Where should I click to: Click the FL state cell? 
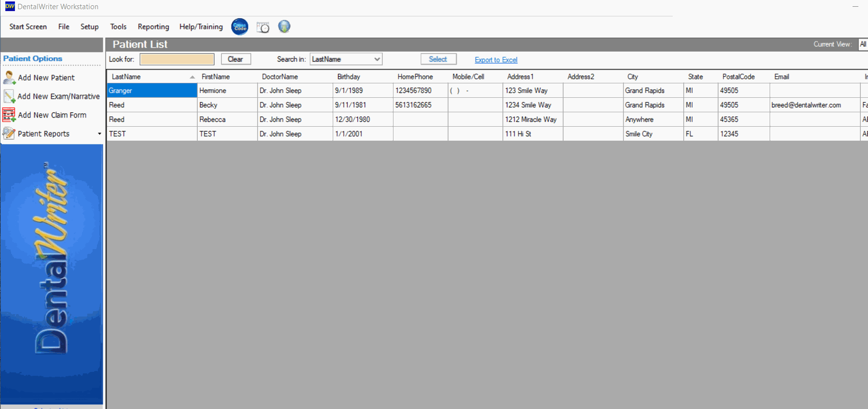click(x=701, y=134)
